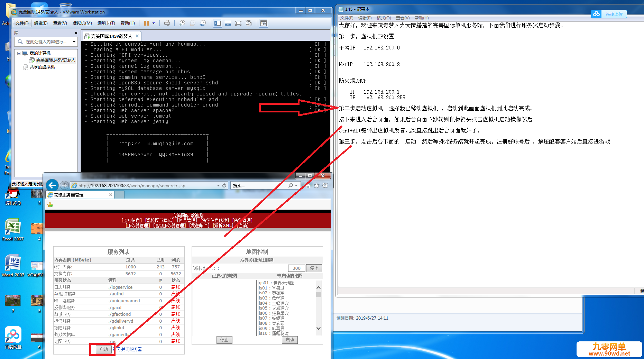Screen dimensions: 644x359
Task: Click add-to-favorites-bar star icon
Action: pos(50,205)
